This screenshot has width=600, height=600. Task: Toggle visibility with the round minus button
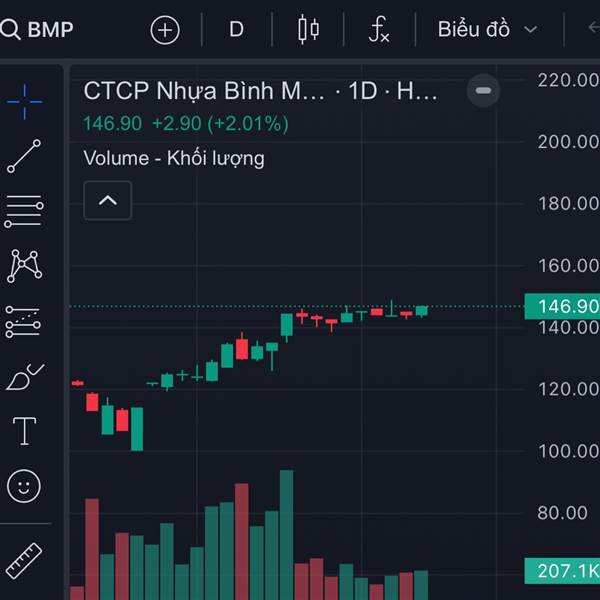click(483, 91)
